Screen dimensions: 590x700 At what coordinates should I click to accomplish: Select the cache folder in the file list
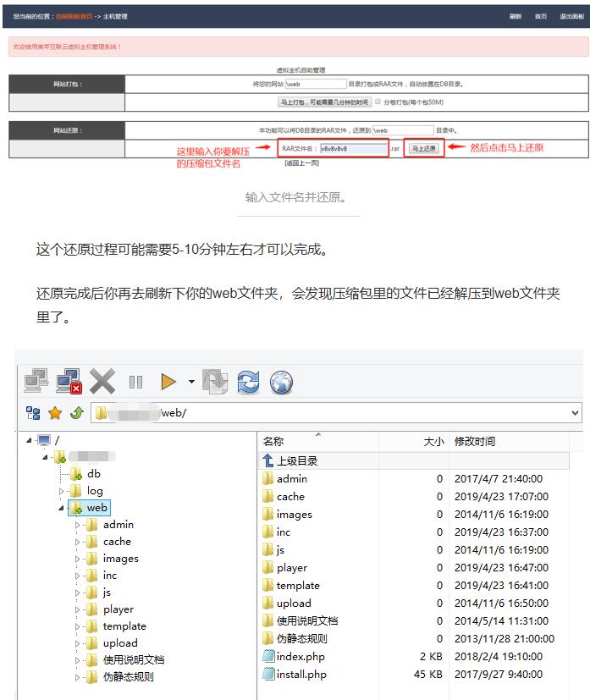coord(290,497)
